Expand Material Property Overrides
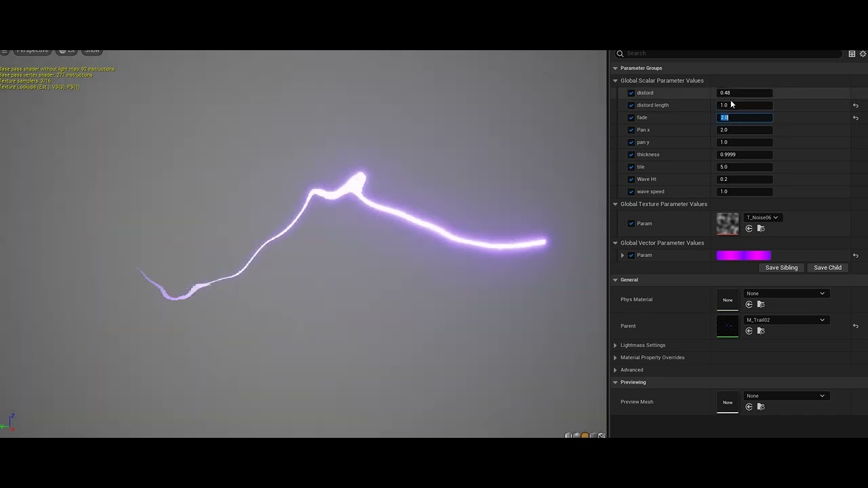Viewport: 868px width, 488px height. pos(615,358)
